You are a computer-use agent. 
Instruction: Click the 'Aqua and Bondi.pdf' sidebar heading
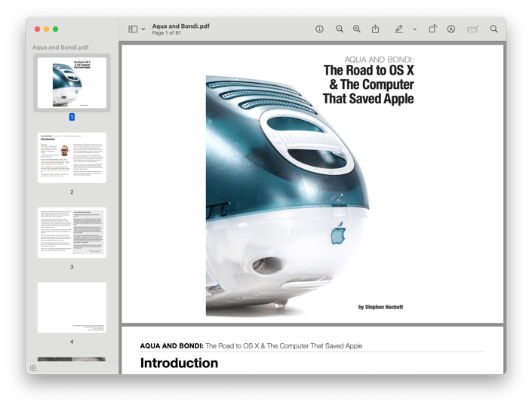coord(60,48)
